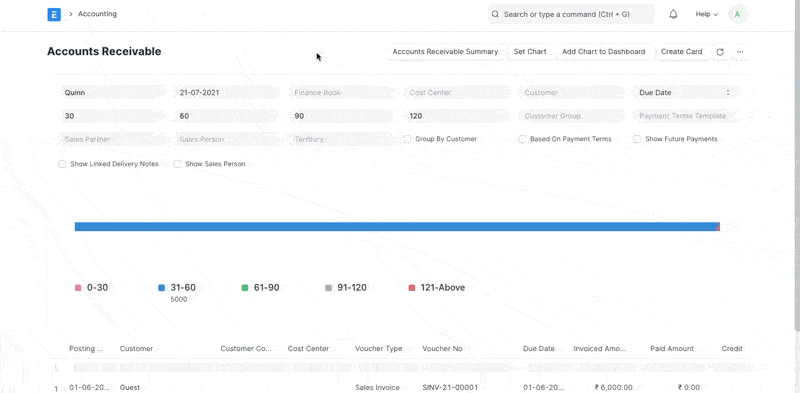The height and width of the screenshot is (393, 800).
Task: Open the Due Date ageing dropdown
Action: click(686, 92)
